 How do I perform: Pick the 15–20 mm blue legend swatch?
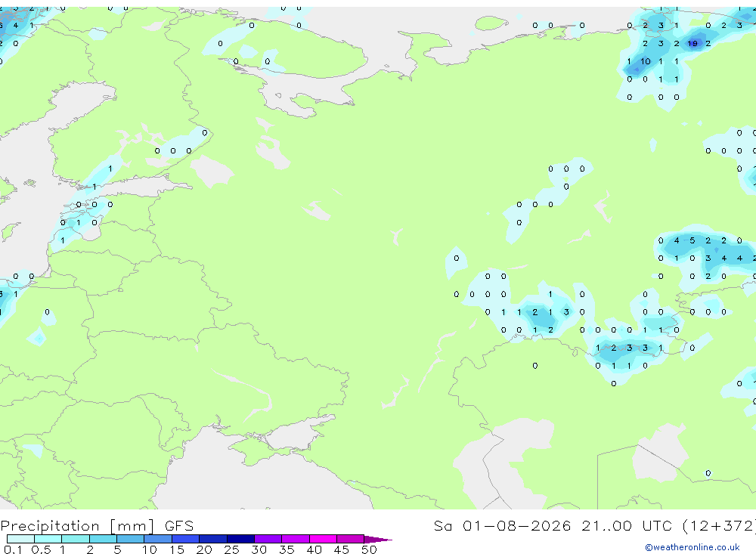[x=186, y=539]
